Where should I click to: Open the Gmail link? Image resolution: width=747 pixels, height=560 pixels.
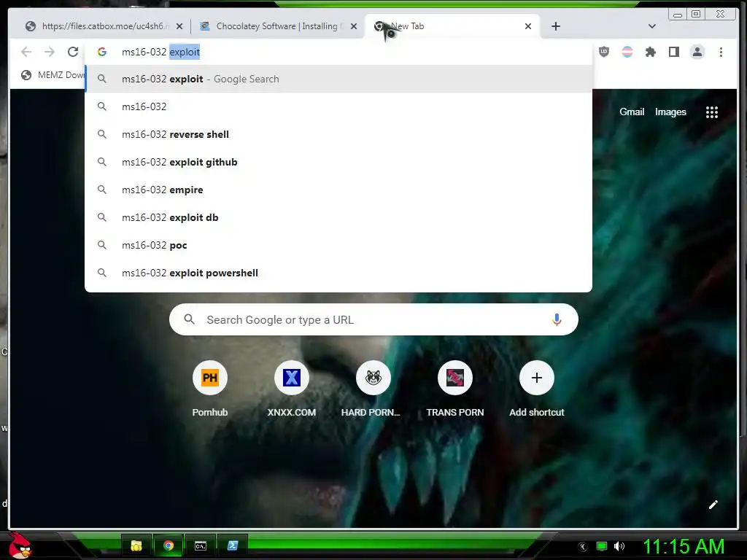click(x=632, y=112)
